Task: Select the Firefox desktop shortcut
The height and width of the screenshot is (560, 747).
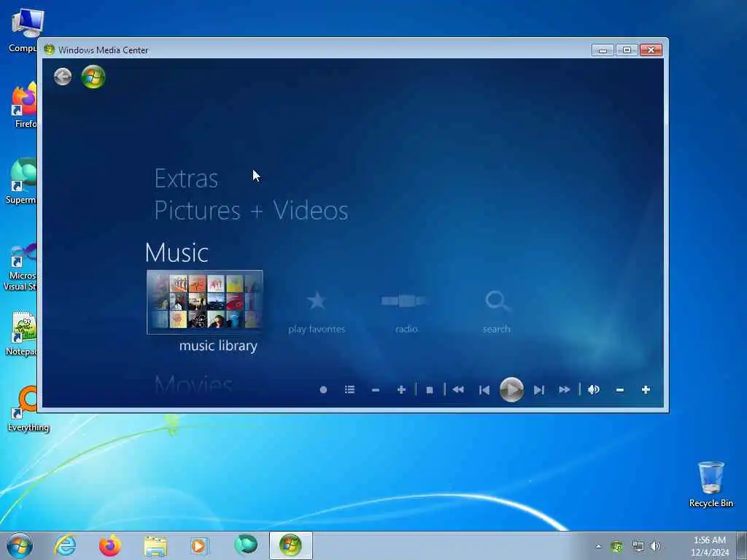Action: (24, 105)
